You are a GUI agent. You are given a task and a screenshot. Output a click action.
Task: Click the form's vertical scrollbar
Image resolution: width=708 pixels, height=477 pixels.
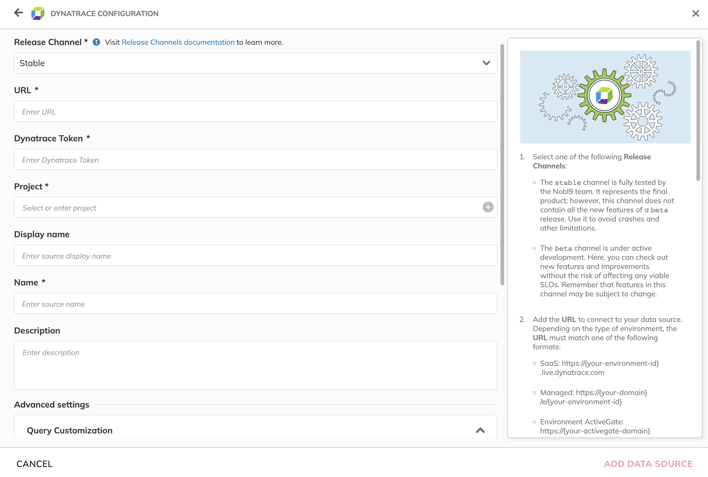(502, 165)
